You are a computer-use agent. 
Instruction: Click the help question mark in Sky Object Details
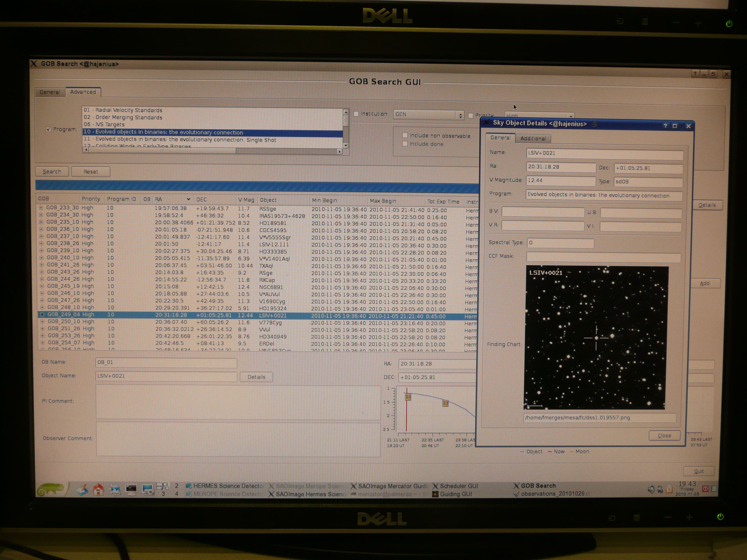[x=665, y=126]
